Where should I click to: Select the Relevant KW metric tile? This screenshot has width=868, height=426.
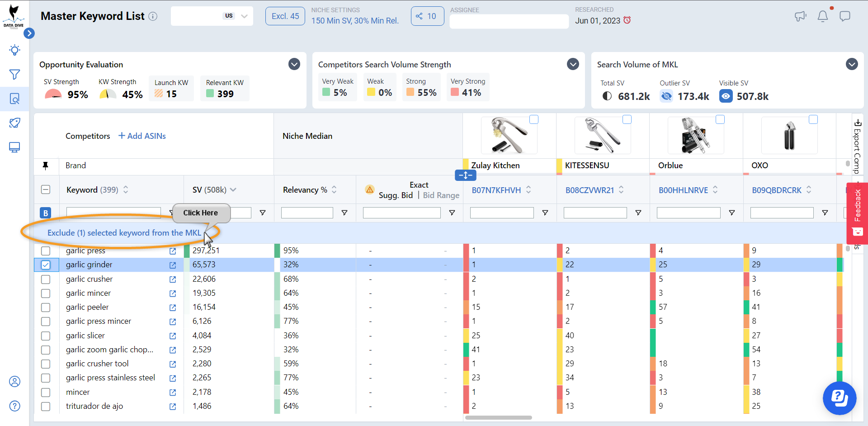(x=225, y=88)
